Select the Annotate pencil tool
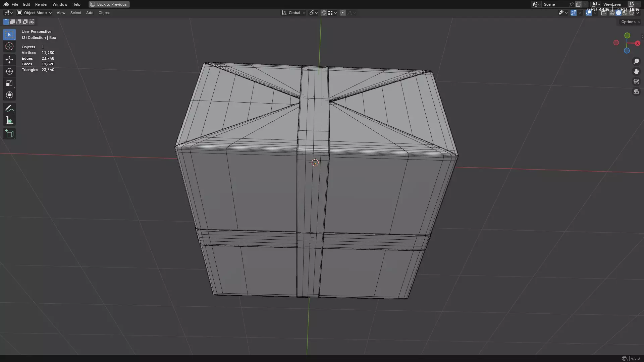This screenshot has width=644, height=362. tap(9, 109)
